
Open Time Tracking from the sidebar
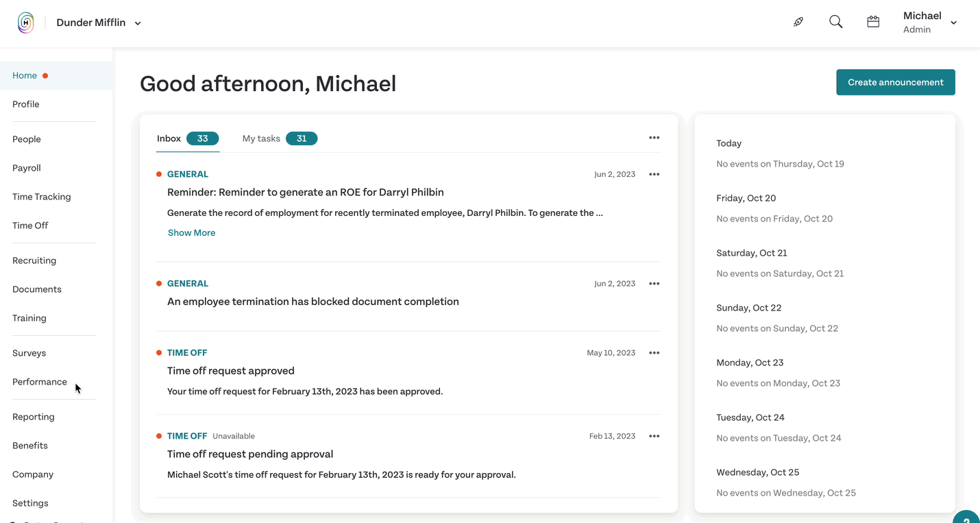[42, 197]
